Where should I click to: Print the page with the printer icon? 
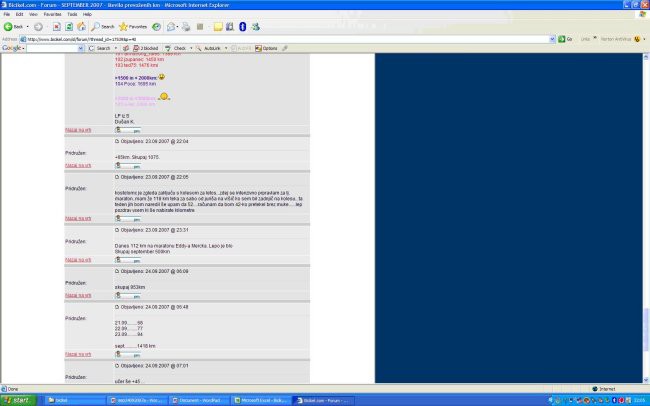[x=186, y=27]
